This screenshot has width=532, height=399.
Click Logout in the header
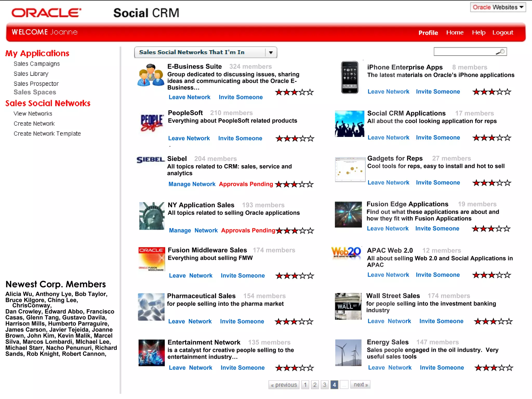click(x=503, y=32)
